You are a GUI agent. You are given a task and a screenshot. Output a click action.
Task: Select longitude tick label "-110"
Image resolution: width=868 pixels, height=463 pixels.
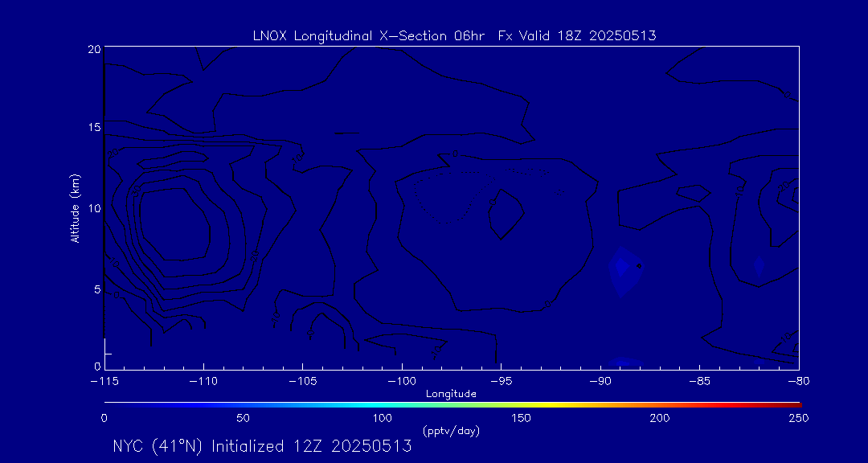[203, 383]
